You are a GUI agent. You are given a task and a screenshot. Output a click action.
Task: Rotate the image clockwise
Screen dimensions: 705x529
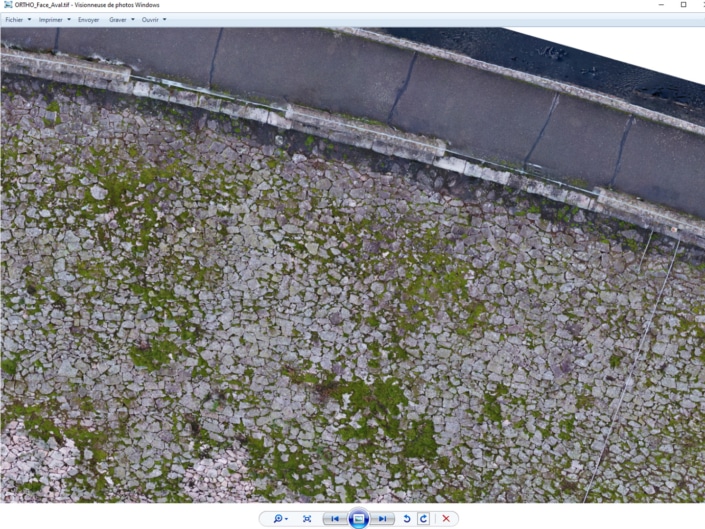[x=424, y=519]
